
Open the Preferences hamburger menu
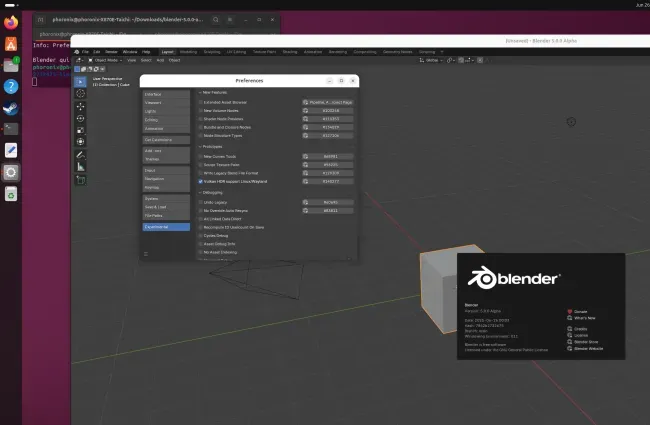point(146,254)
